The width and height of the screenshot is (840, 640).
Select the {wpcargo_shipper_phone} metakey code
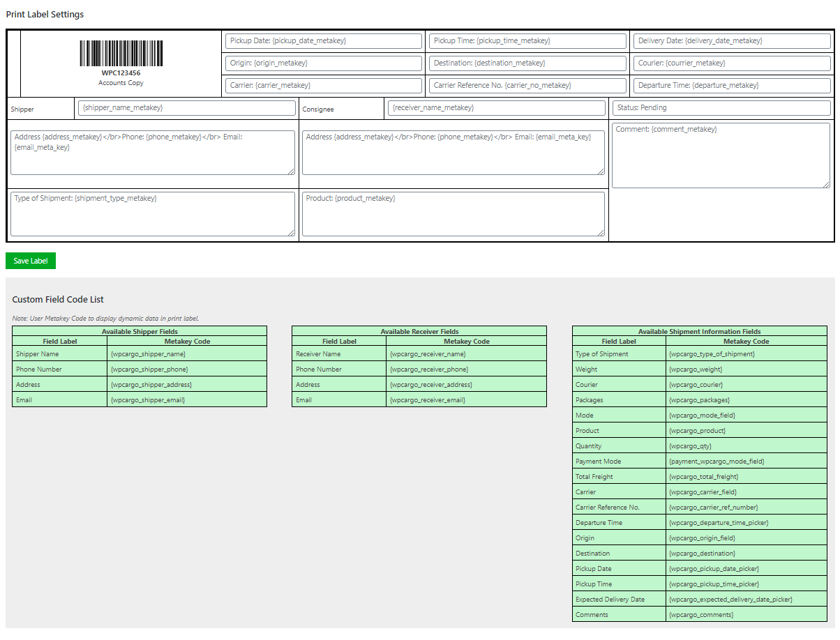click(149, 369)
